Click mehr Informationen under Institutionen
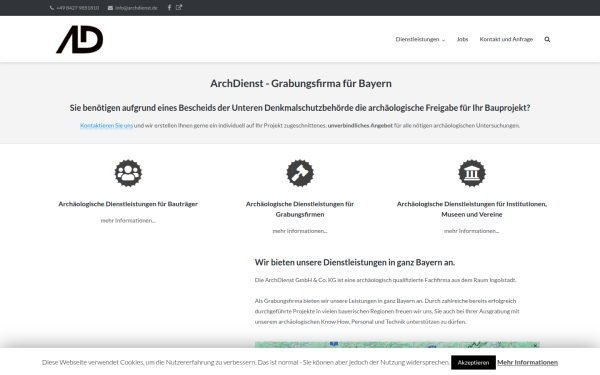This screenshot has width=600, height=375. pos(472,231)
